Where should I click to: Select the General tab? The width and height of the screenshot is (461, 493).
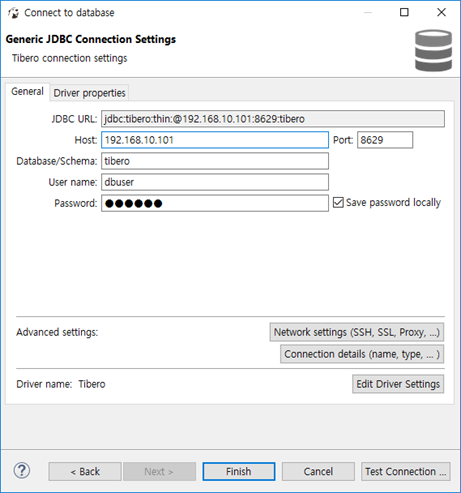point(27,91)
